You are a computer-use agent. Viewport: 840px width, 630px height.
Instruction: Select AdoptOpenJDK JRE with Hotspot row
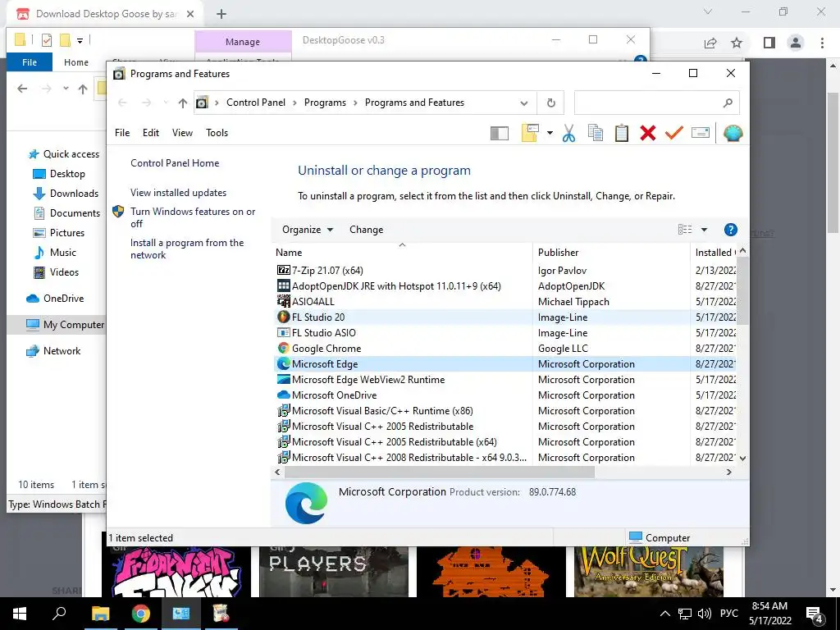click(505, 286)
